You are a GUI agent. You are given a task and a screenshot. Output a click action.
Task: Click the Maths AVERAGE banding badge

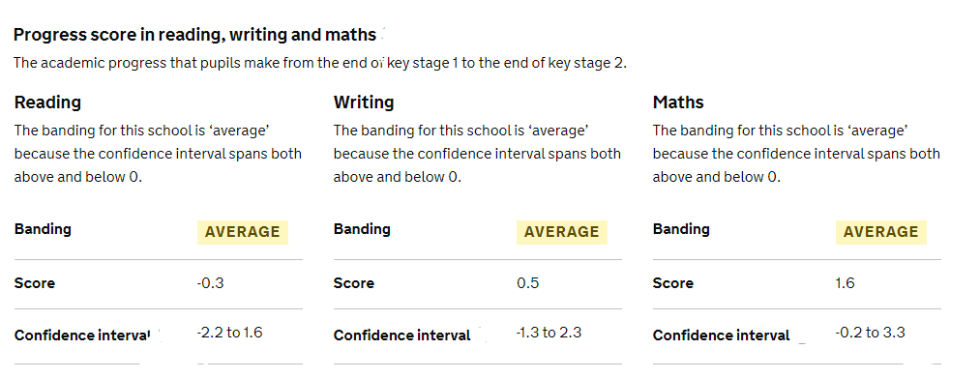point(880,232)
